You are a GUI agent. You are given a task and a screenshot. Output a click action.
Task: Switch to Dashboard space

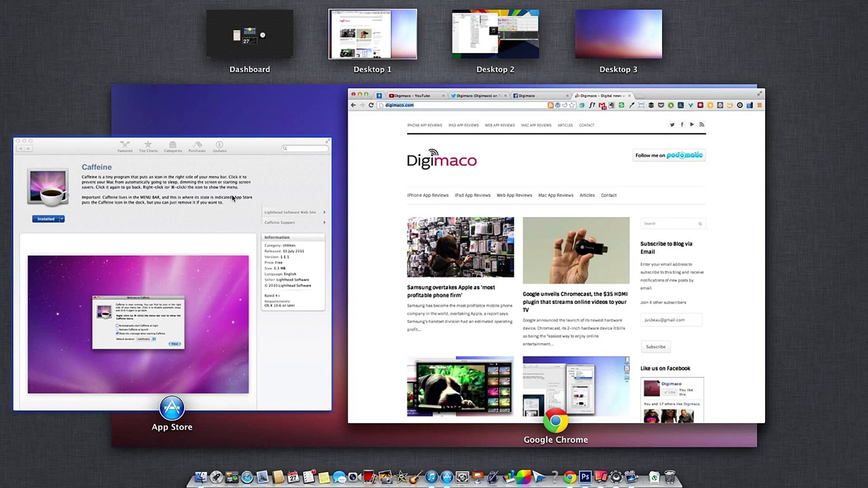(x=250, y=34)
